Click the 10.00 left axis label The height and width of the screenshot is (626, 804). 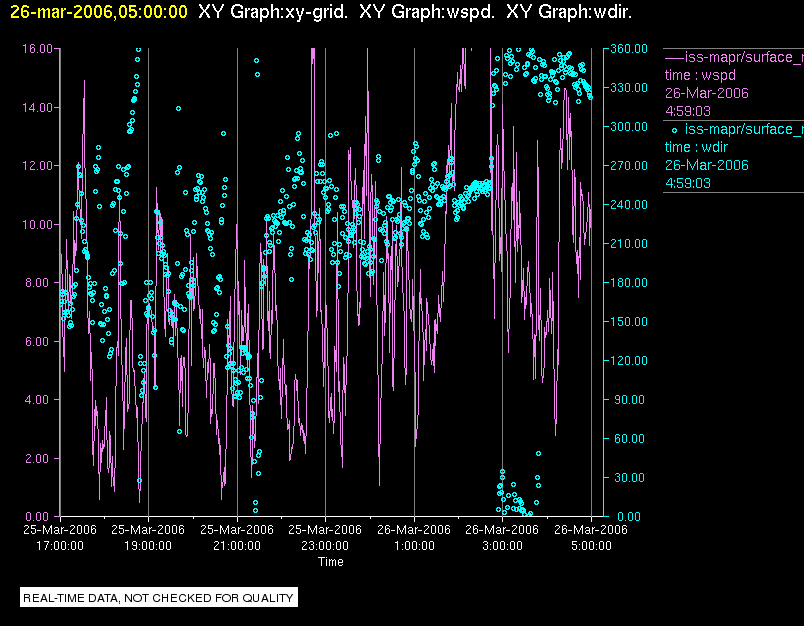tap(37, 225)
